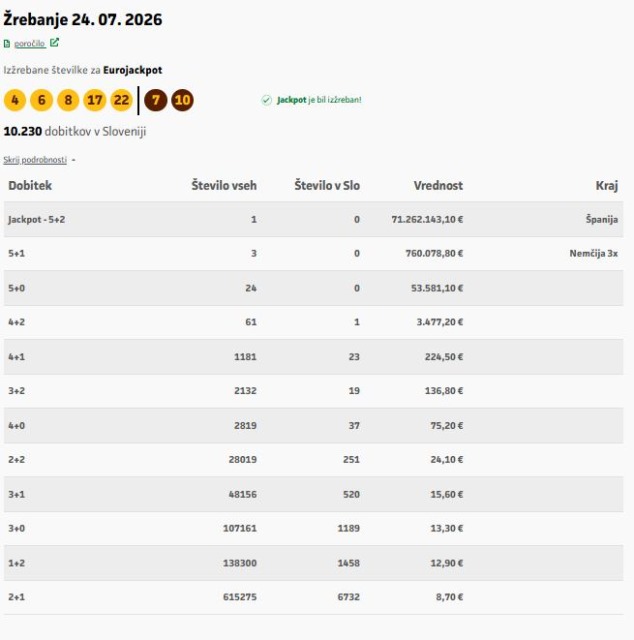Click the 4+1 row label
634x640 pixels.
point(17,357)
